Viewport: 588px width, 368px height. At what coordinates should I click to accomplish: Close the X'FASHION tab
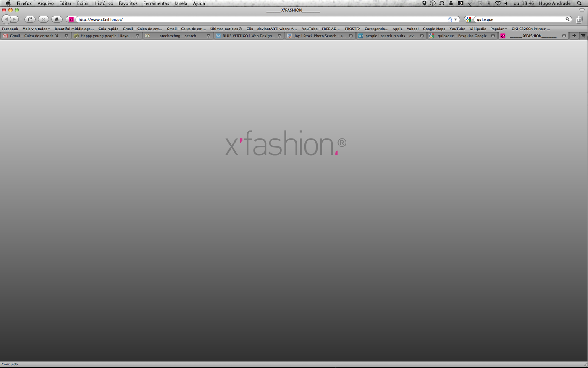pyautogui.click(x=564, y=36)
